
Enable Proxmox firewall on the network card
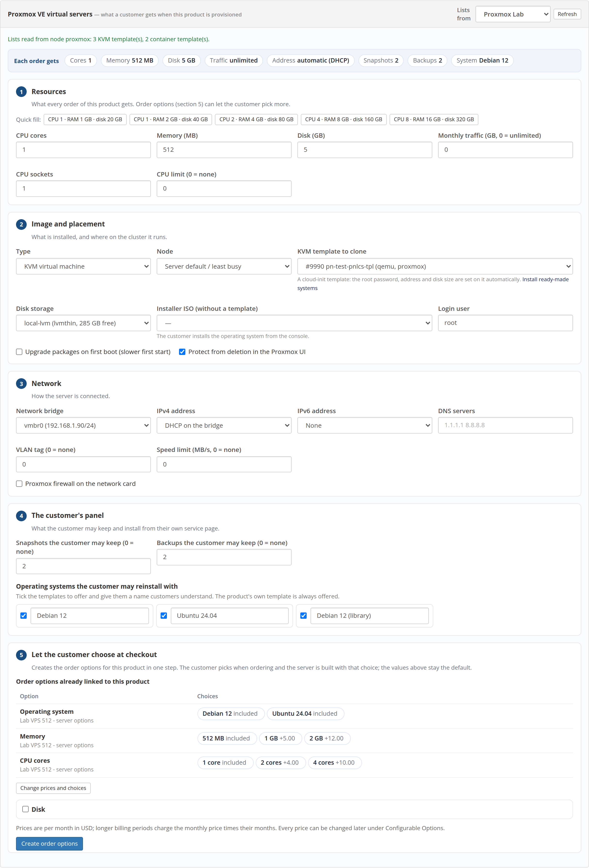coord(19,484)
